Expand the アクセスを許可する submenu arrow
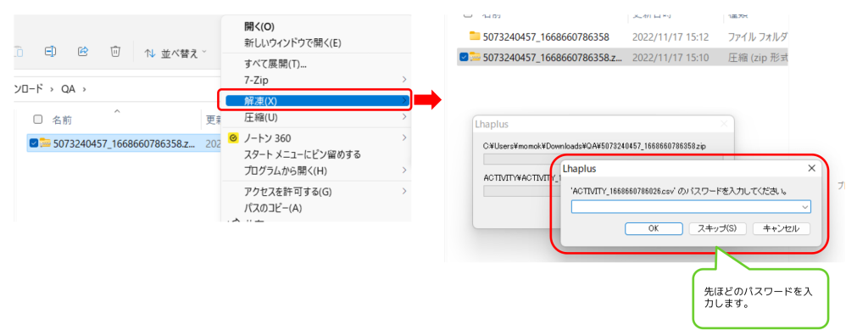 point(404,192)
